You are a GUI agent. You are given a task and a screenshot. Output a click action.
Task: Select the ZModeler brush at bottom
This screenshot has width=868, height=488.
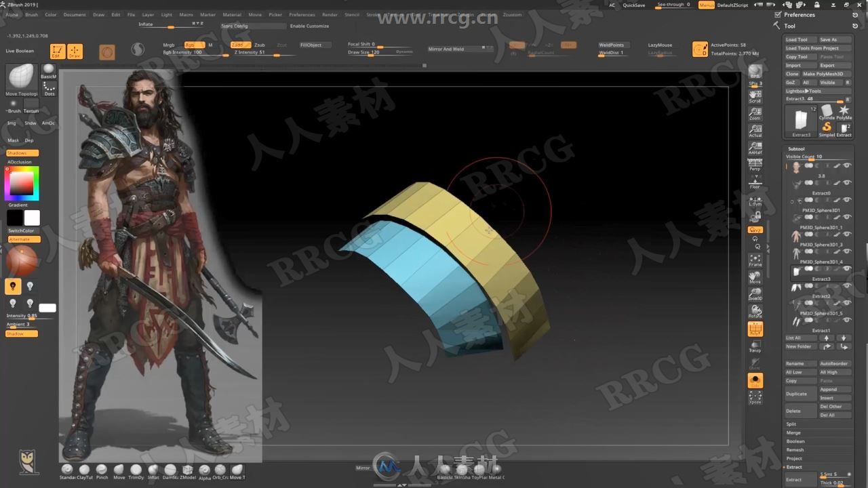pyautogui.click(x=187, y=470)
